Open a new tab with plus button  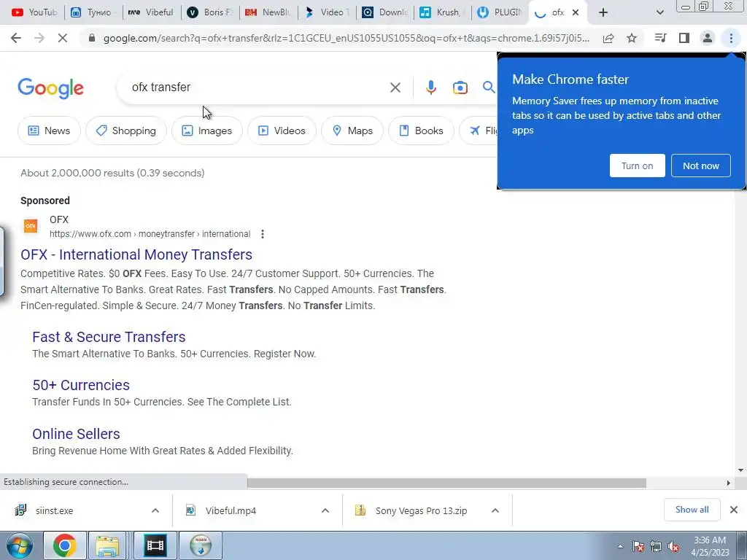[603, 12]
